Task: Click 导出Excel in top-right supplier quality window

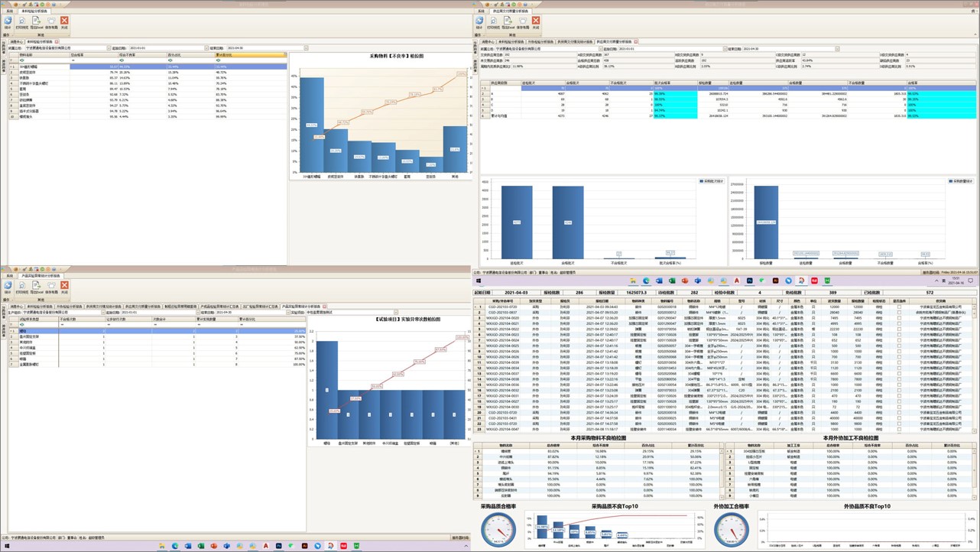Action: click(508, 22)
